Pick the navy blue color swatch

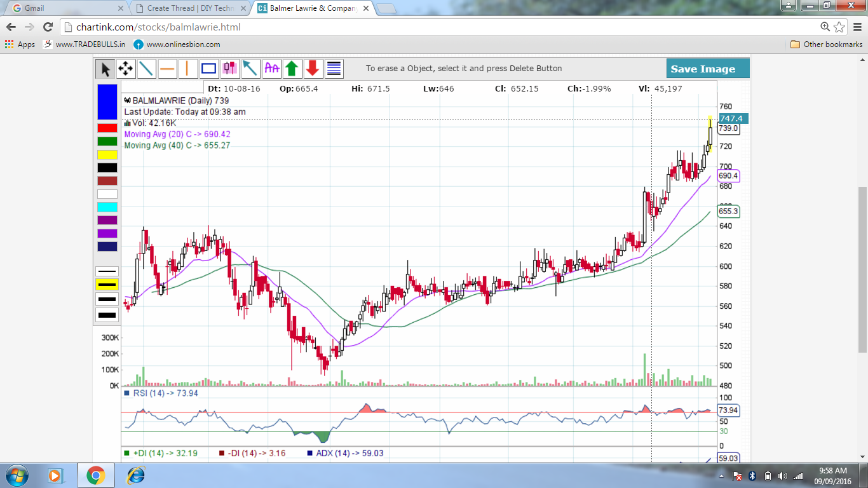pyautogui.click(x=107, y=247)
